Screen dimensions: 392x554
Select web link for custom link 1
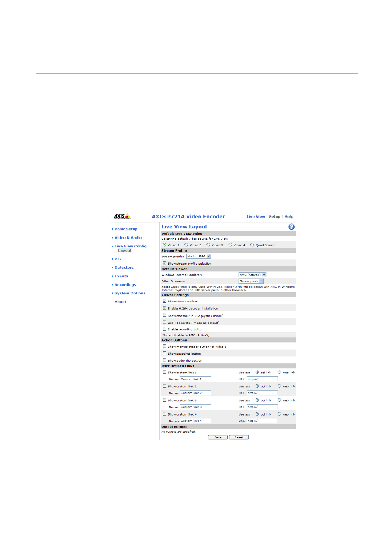point(279,372)
